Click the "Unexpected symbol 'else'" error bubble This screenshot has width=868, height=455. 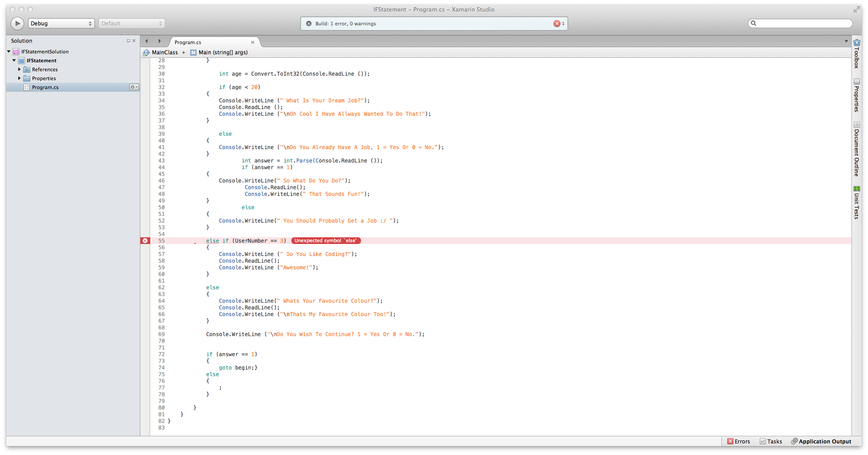tap(326, 241)
